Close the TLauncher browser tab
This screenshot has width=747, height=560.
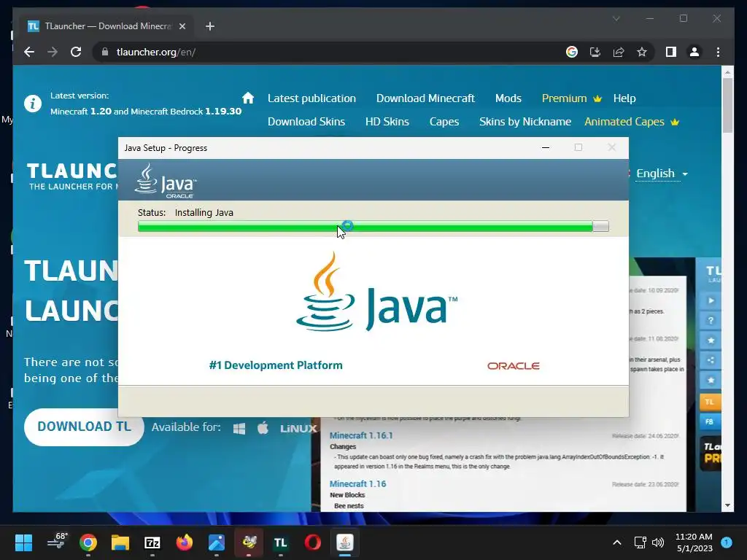click(182, 26)
